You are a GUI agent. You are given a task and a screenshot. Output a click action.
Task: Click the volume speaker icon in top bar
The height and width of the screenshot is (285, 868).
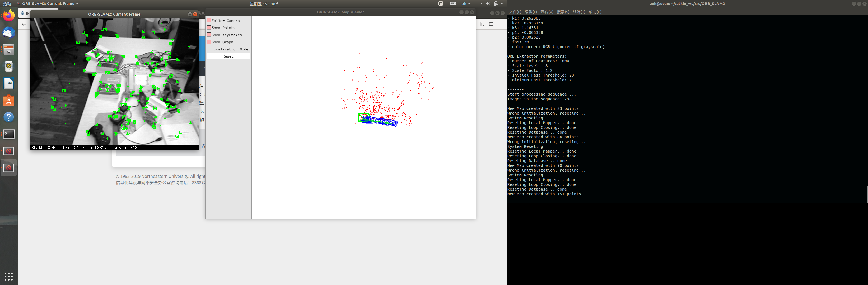[488, 4]
